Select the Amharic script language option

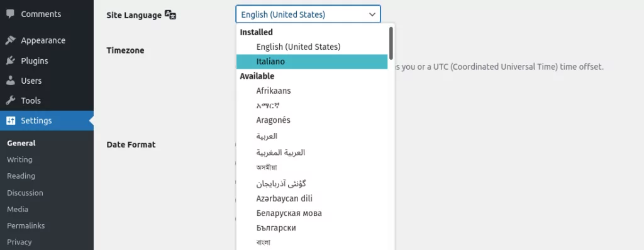[x=312, y=105]
